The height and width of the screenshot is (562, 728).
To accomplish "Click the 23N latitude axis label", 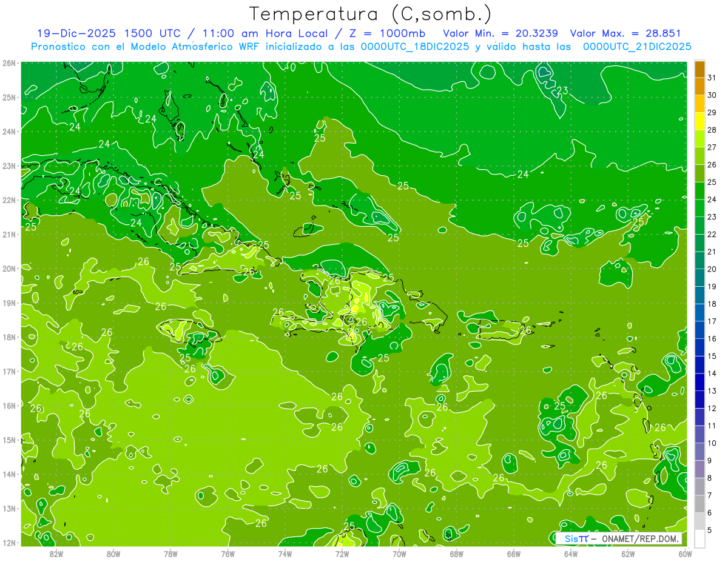I will (8, 166).
